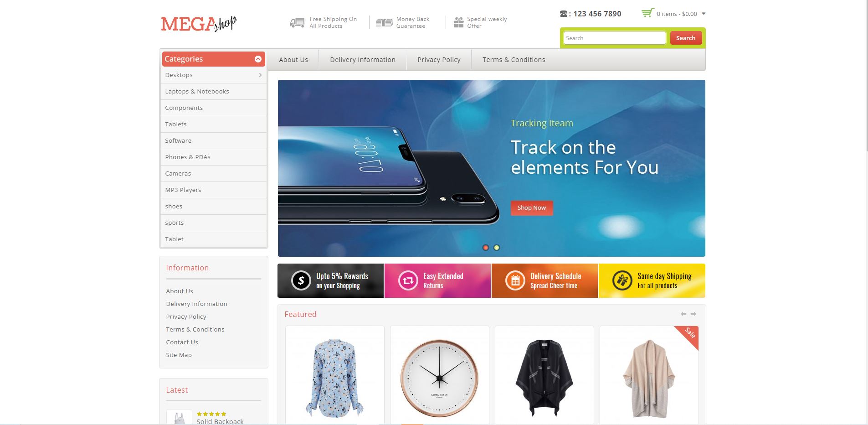Click the Delivery Schedule calendar icon
The height and width of the screenshot is (425, 868).
point(515,281)
